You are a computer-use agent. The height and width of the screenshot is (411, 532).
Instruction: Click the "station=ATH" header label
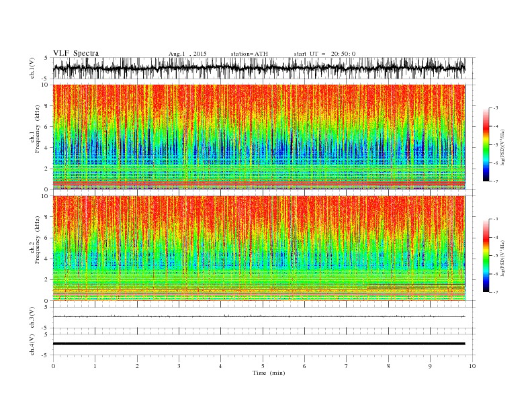tap(249, 54)
